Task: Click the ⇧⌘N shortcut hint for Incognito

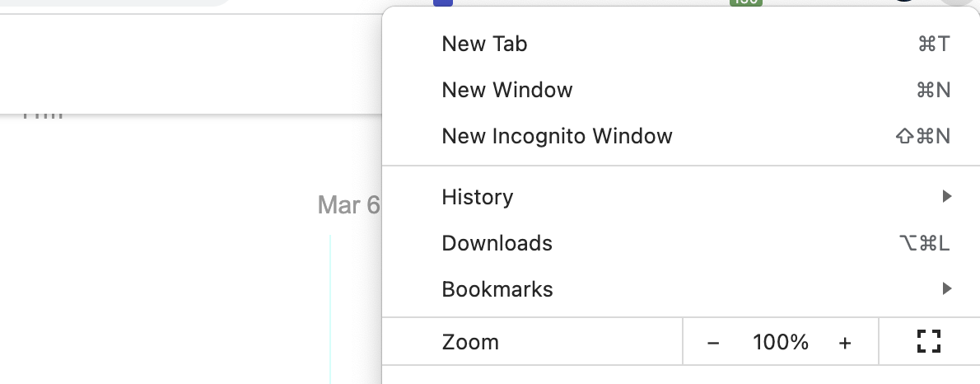Action: [922, 136]
